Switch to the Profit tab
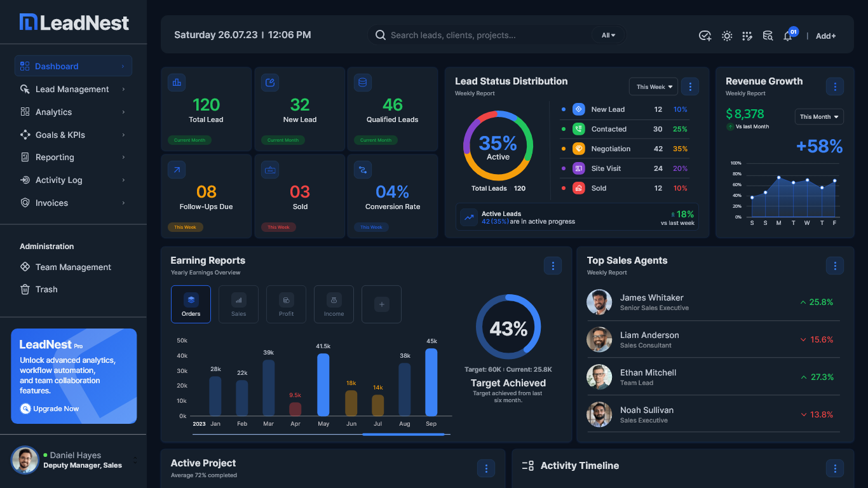Image resolution: width=868 pixels, height=488 pixels. (286, 304)
